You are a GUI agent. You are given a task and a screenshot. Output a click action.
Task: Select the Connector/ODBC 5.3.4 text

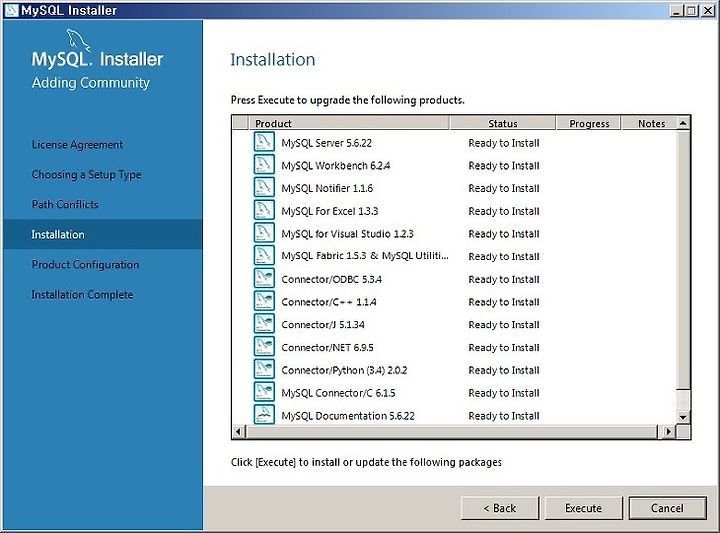332,279
